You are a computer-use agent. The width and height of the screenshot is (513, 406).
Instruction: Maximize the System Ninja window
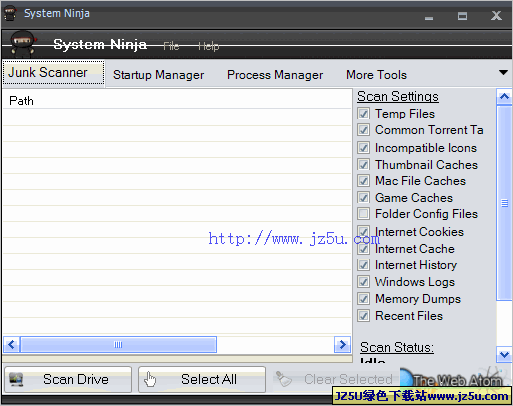pyautogui.click(x=462, y=16)
